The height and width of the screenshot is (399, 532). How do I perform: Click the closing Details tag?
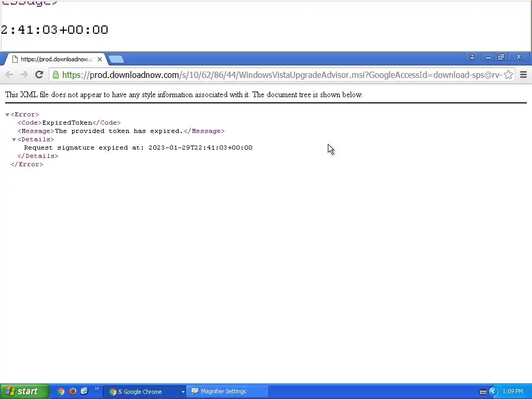pos(38,156)
